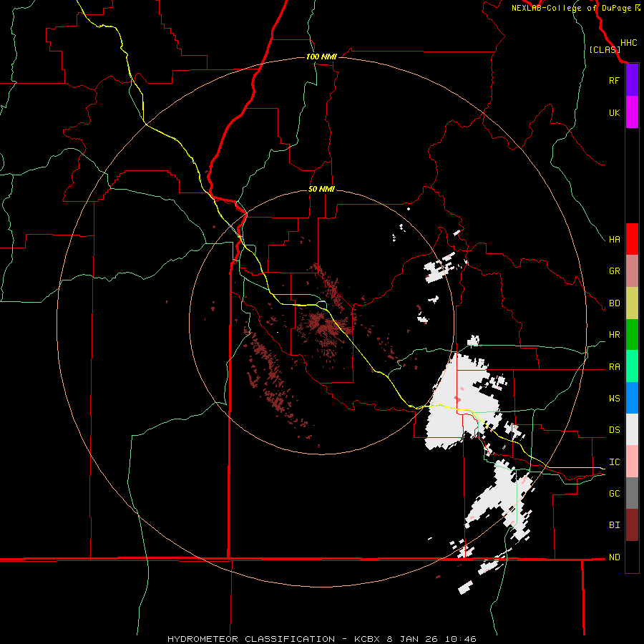Click the DS legend label
Image resolution: width=644 pixels, height=644 pixels.
(615, 430)
